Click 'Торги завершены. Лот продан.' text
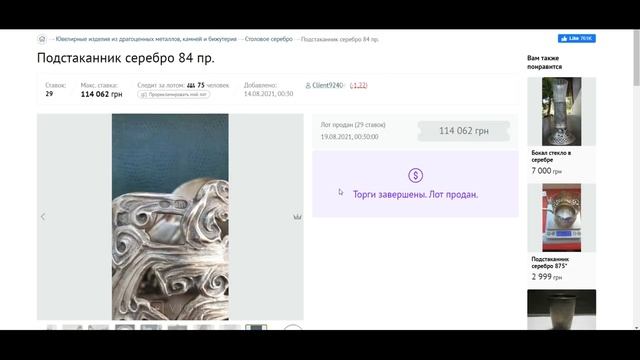640x360 pixels. [415, 195]
